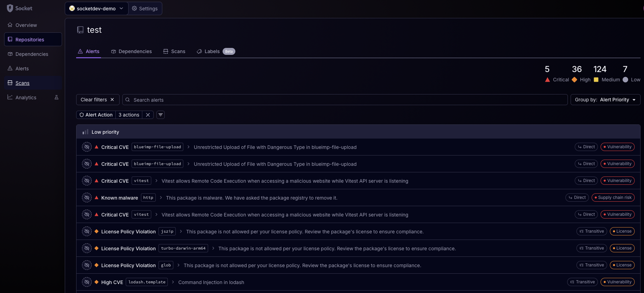644x293 pixels.
Task: Open the 3 actions filter value
Action: tap(129, 115)
